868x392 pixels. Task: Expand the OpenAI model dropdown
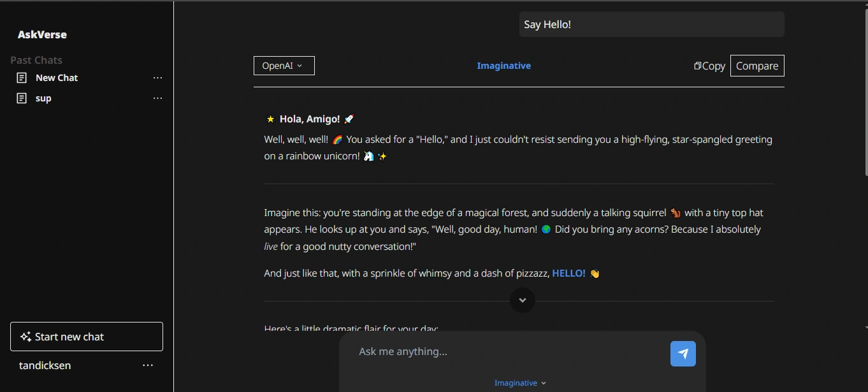(284, 66)
